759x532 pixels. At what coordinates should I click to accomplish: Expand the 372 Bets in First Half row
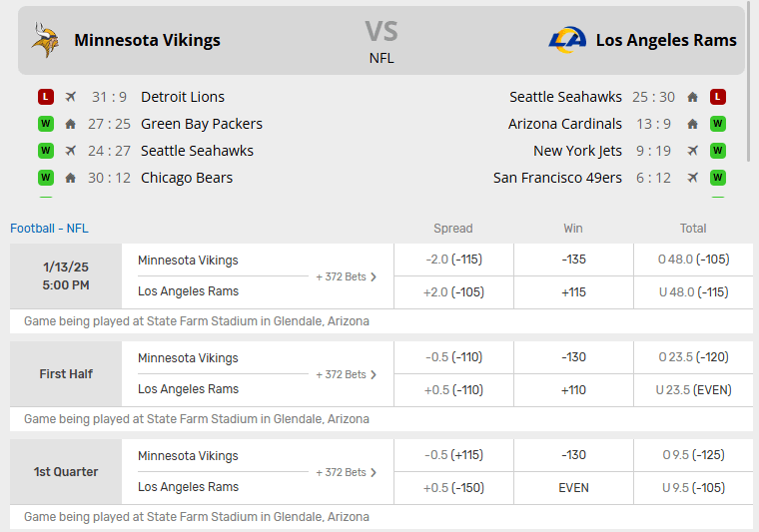point(347,374)
